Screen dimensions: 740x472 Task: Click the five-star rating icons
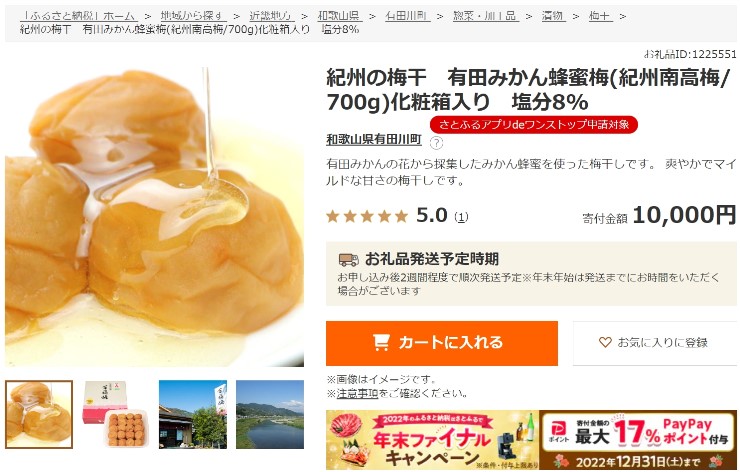tap(367, 217)
